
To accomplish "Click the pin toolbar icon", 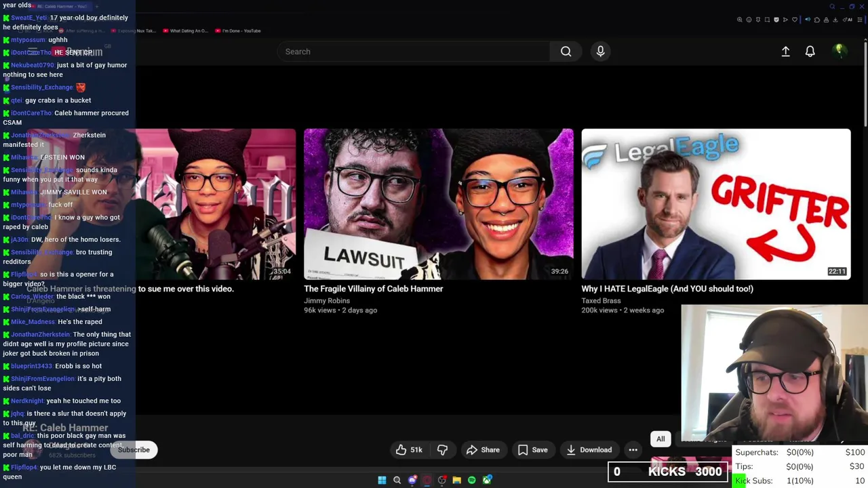I will [758, 20].
